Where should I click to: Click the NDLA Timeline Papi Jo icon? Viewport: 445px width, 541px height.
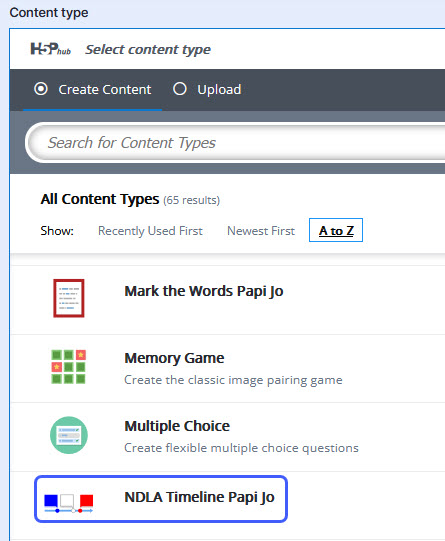pos(69,503)
